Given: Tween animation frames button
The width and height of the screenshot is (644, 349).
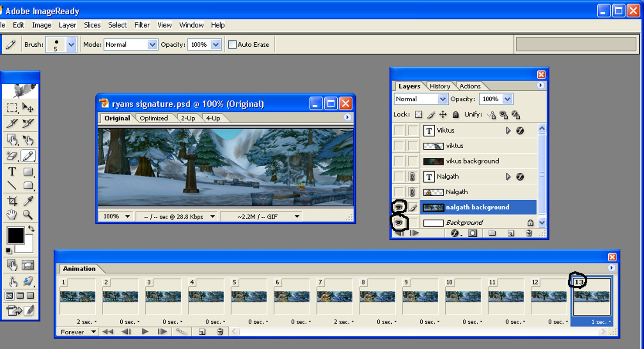Looking at the screenshot, I should [182, 332].
